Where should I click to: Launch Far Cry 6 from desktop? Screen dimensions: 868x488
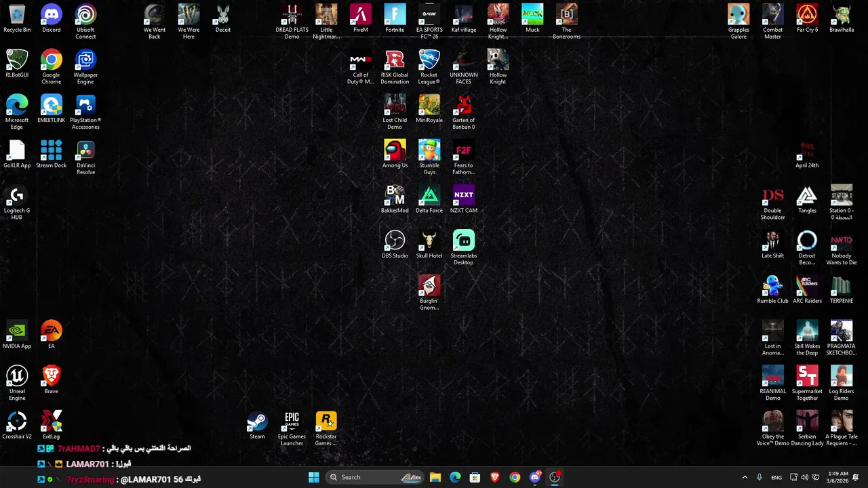point(807,19)
